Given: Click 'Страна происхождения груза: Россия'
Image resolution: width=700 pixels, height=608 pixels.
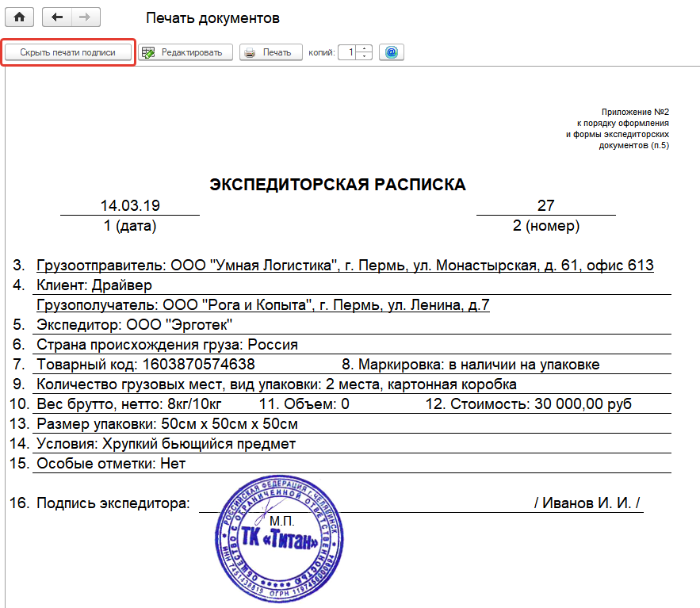Looking at the screenshot, I should pos(167,345).
